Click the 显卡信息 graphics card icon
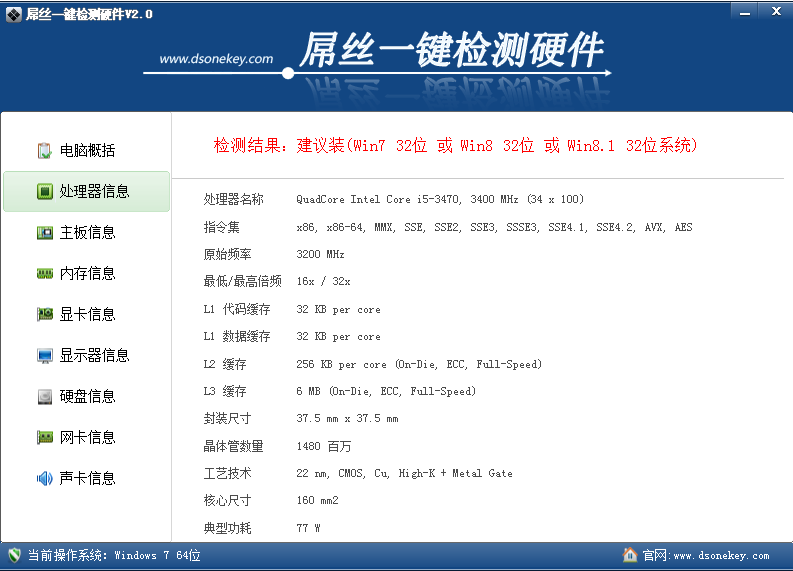This screenshot has width=793, height=571. 45,315
